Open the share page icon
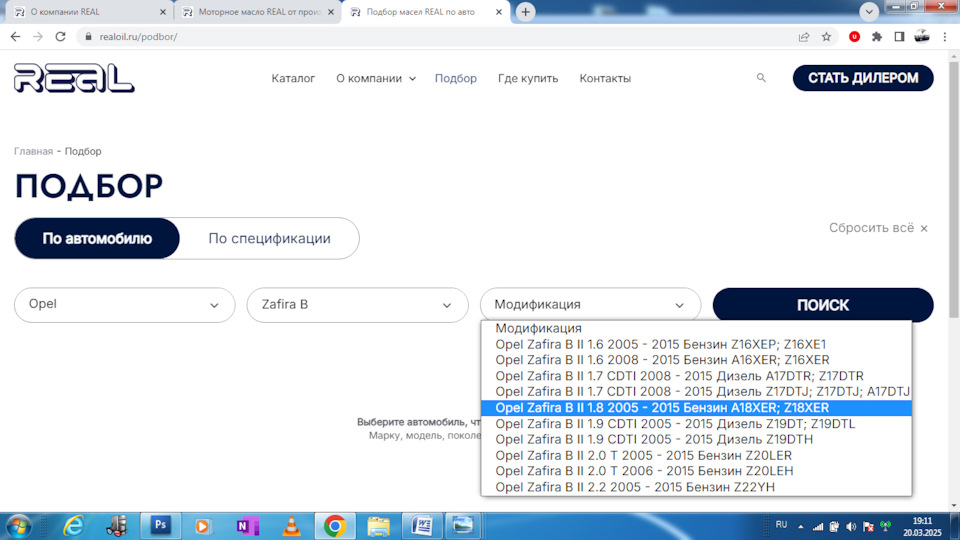The height and width of the screenshot is (540, 960). pyautogui.click(x=804, y=37)
